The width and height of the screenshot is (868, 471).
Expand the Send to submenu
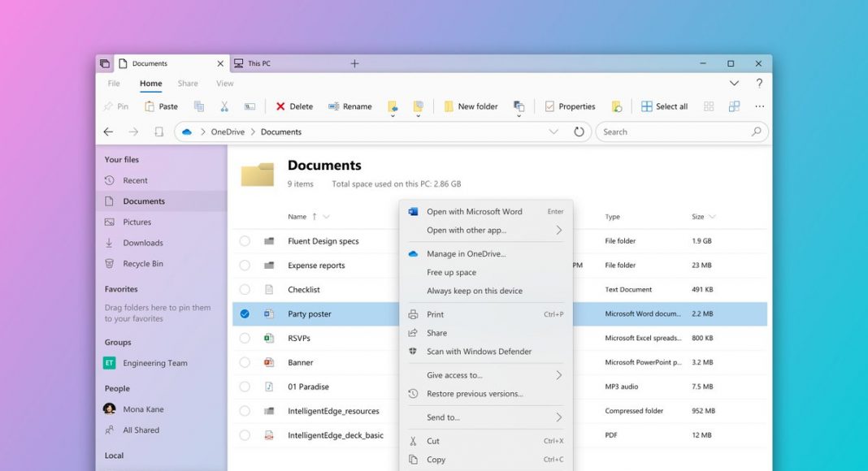click(559, 417)
